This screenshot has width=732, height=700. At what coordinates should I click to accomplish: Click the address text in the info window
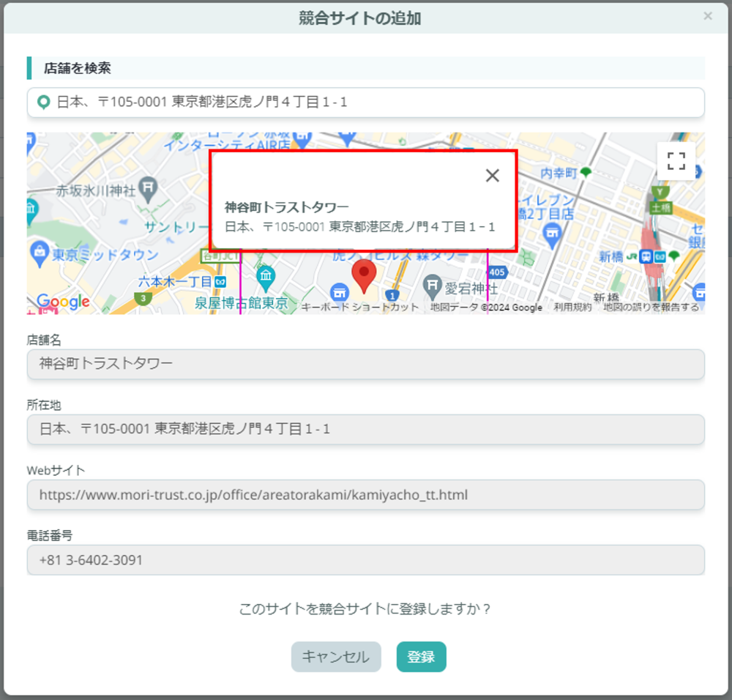pos(359,227)
